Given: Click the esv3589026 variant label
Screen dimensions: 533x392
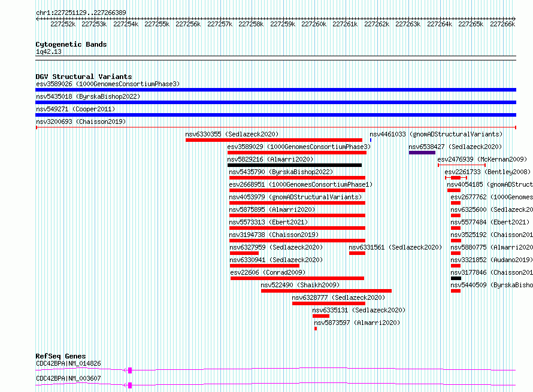Looking at the screenshot, I should (108, 84).
